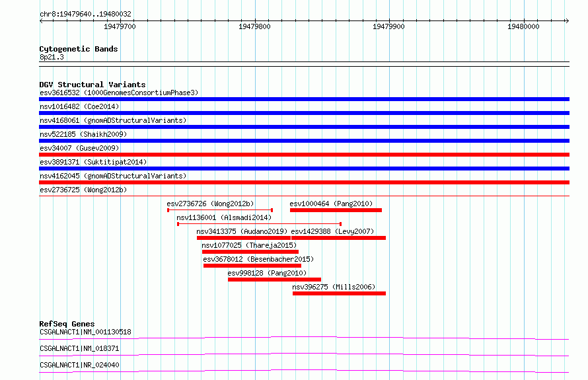Screen dimensions: 588x380
Task: Click the esv3616532 (1000GenomesConsortiumPhase3) variant label
Action: (x=119, y=93)
